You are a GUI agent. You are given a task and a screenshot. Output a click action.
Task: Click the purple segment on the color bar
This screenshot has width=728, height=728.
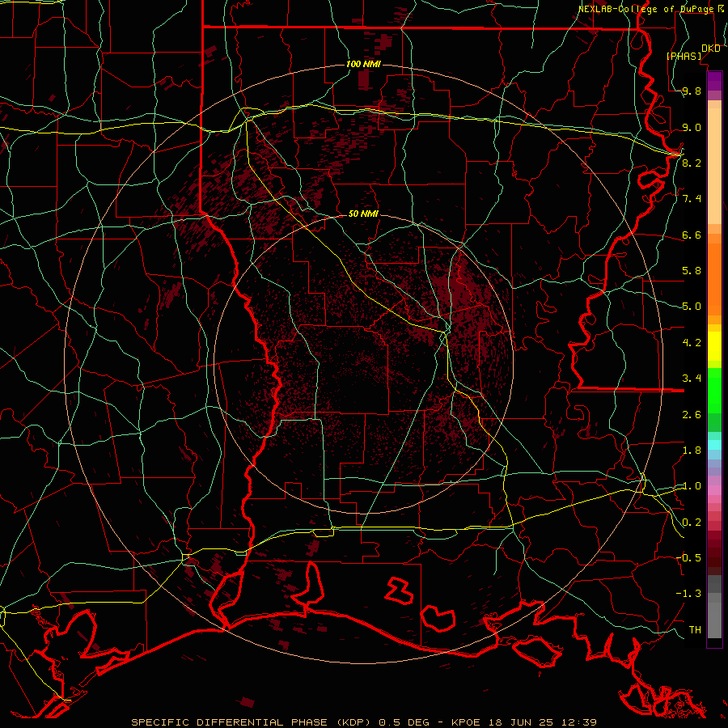(714, 81)
